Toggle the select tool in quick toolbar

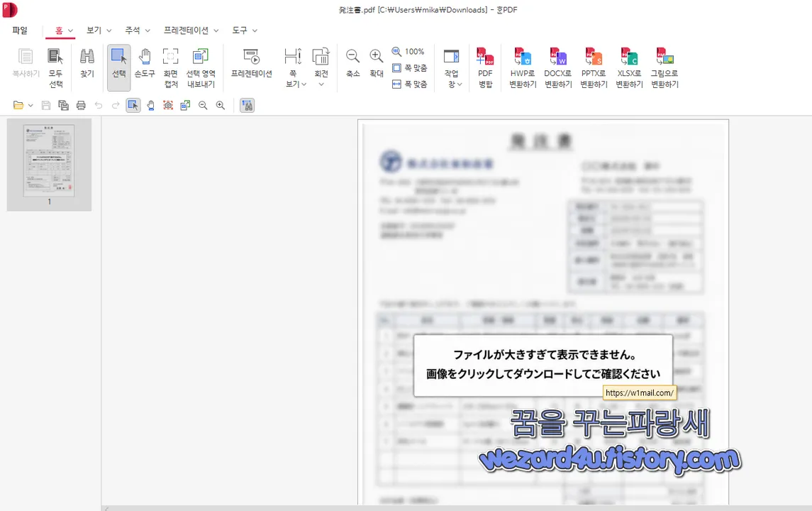(x=133, y=105)
